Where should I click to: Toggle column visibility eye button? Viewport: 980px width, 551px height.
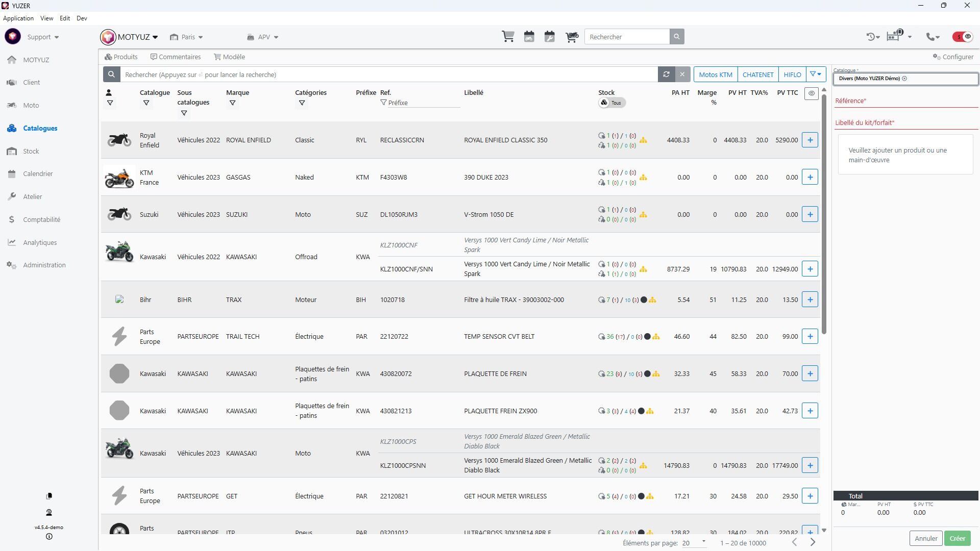click(812, 93)
